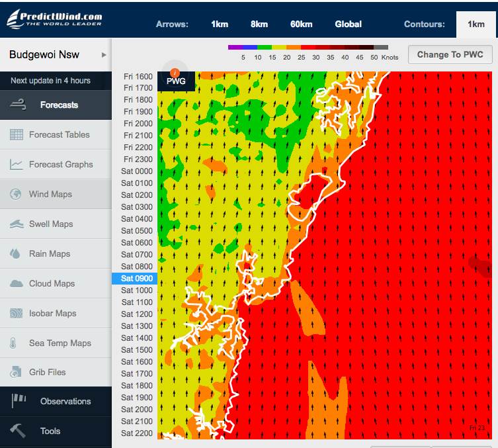Click the Forecast Graphs chart icon
The image size is (498, 448).
pos(17,165)
